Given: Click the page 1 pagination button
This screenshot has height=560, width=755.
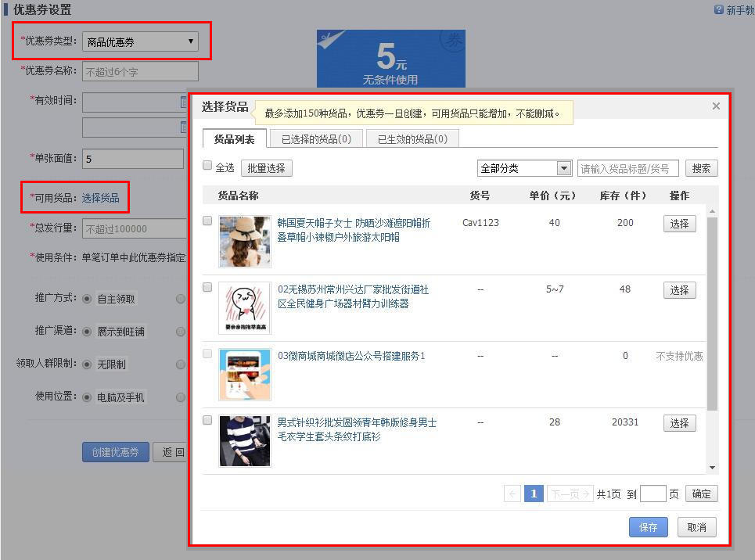Looking at the screenshot, I should tap(534, 494).
